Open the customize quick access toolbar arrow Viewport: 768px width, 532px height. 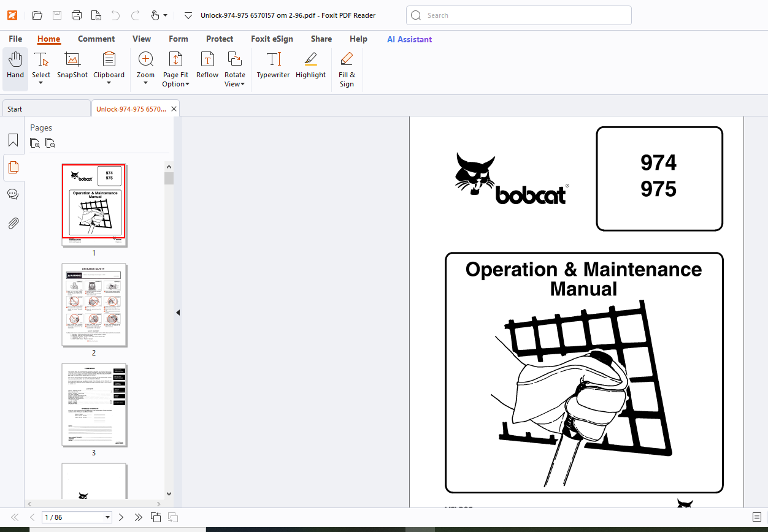[188, 15]
